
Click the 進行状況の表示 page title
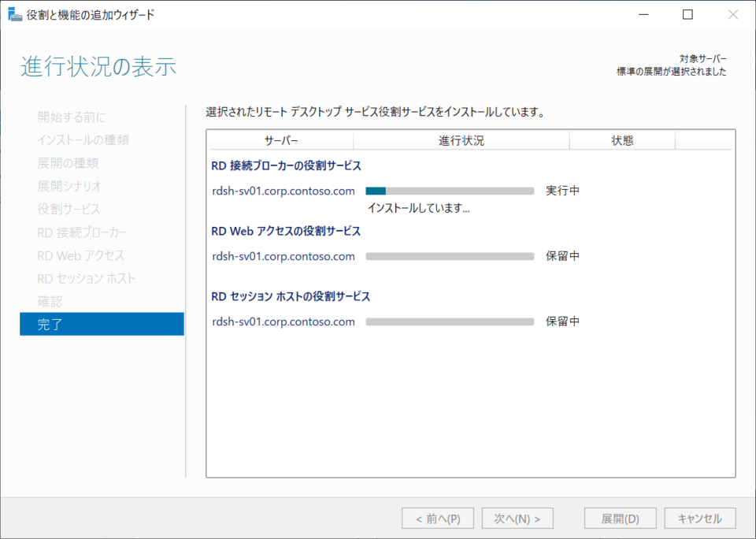(x=99, y=66)
